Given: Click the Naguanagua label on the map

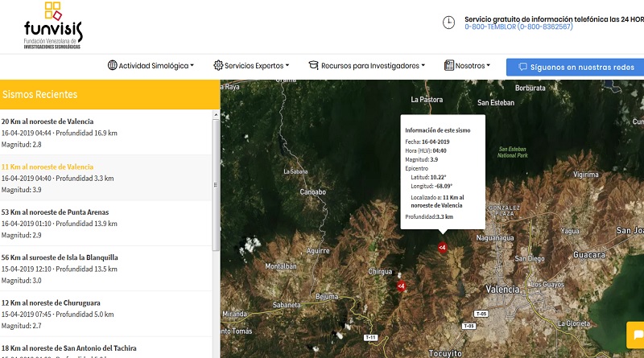Looking at the screenshot, I should pos(495,237).
